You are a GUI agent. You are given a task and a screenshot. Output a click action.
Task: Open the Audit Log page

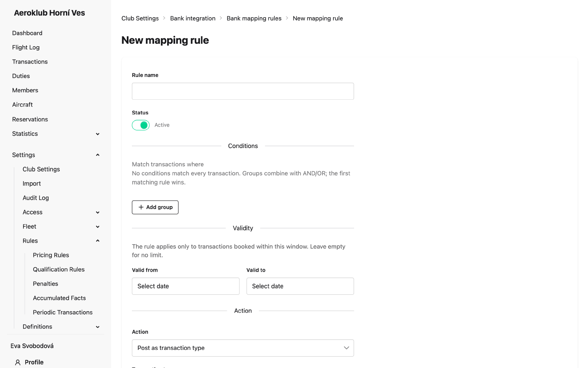coord(36,198)
